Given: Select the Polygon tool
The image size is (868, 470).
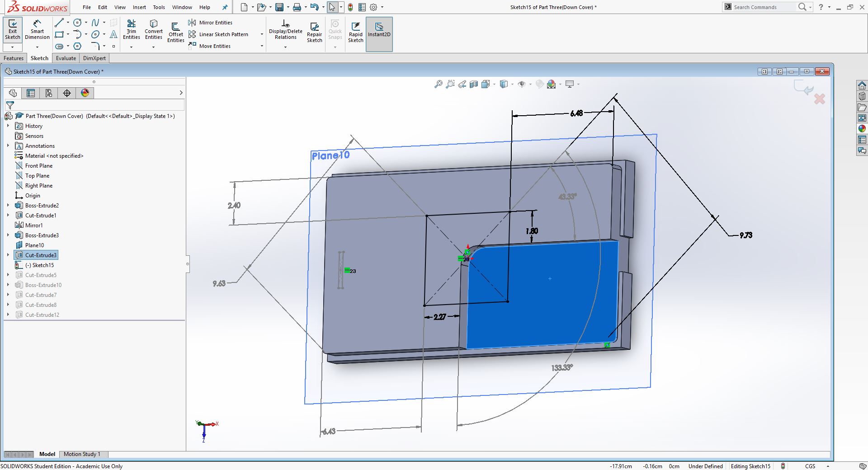Looking at the screenshot, I should (77, 46).
